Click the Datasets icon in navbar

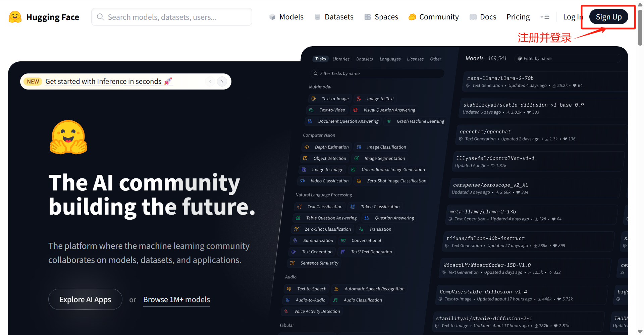tap(317, 17)
